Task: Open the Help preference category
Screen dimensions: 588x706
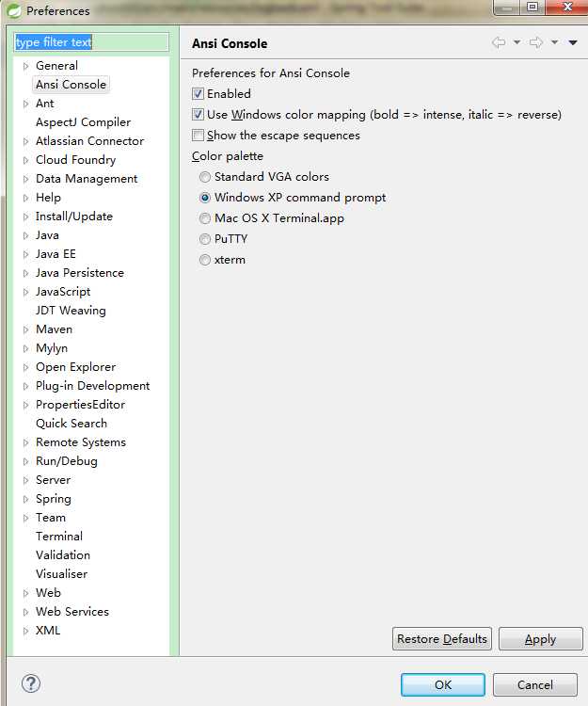Action: click(x=48, y=198)
